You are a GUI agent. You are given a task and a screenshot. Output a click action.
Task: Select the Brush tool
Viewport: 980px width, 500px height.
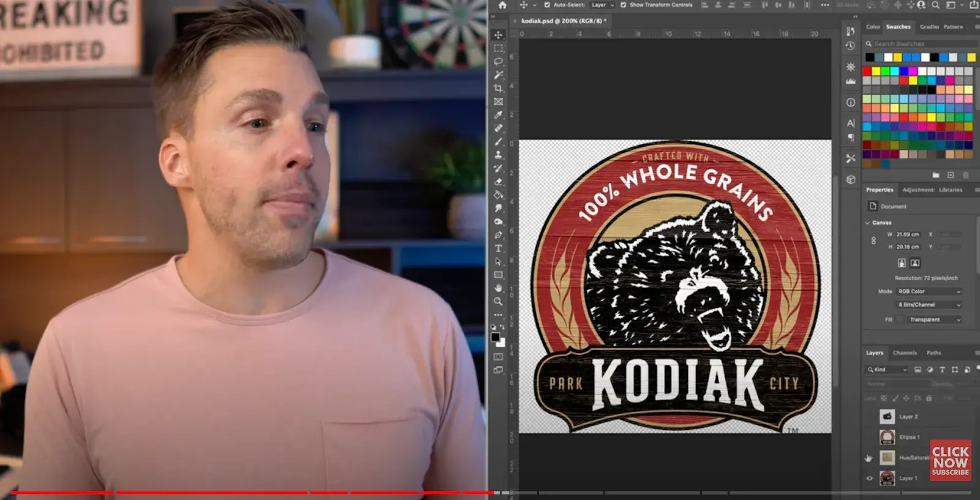[x=498, y=141]
